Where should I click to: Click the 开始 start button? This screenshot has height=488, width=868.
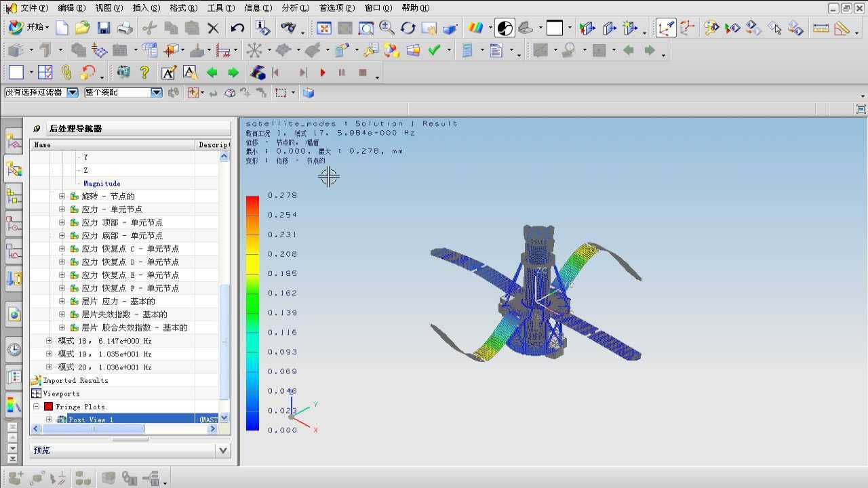30,28
